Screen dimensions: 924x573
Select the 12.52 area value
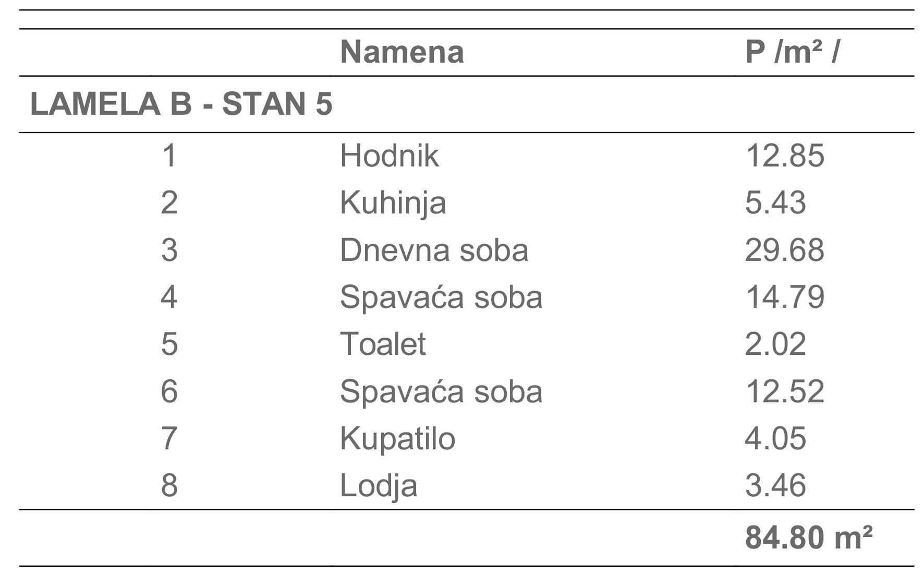(785, 391)
